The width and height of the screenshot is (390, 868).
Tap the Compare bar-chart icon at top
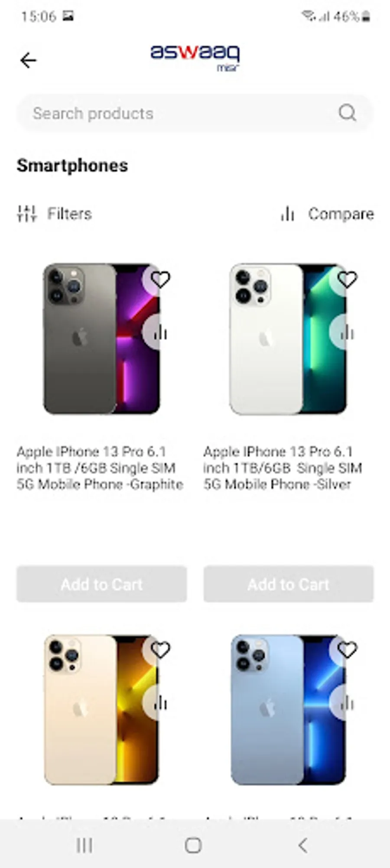pyautogui.click(x=287, y=214)
